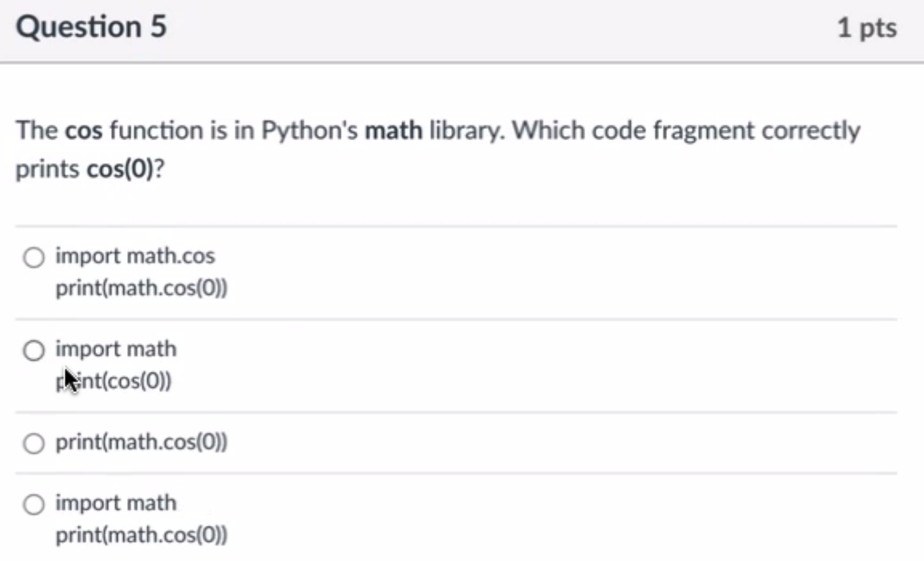Click the 'print(cos(0))' answer line
Viewport: 924px width, 561px height.
pos(114,381)
